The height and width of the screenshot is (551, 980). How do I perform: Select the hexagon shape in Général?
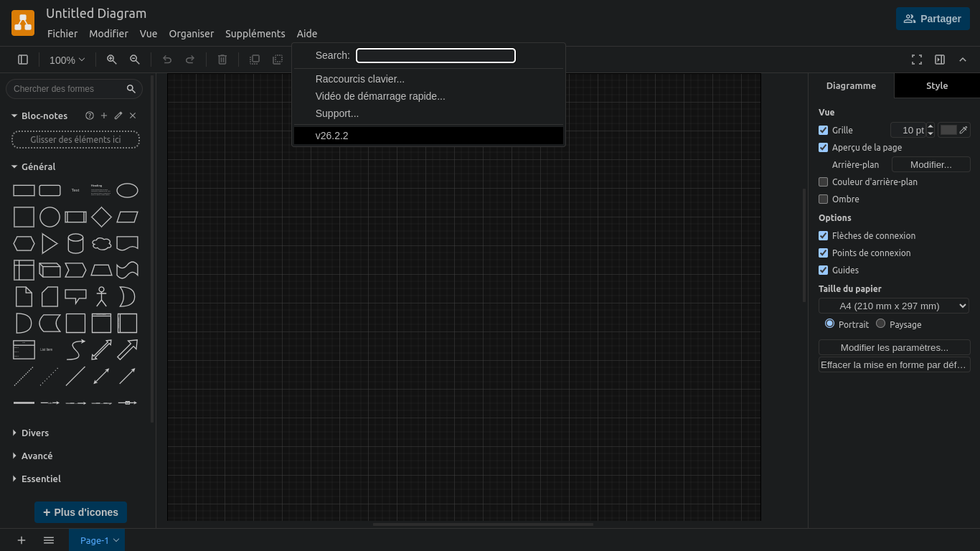(x=24, y=243)
